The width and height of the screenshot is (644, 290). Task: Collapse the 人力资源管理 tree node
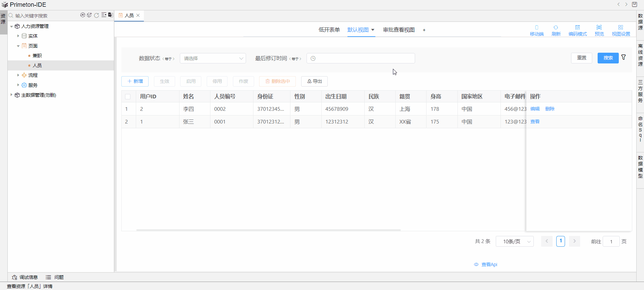pos(11,26)
